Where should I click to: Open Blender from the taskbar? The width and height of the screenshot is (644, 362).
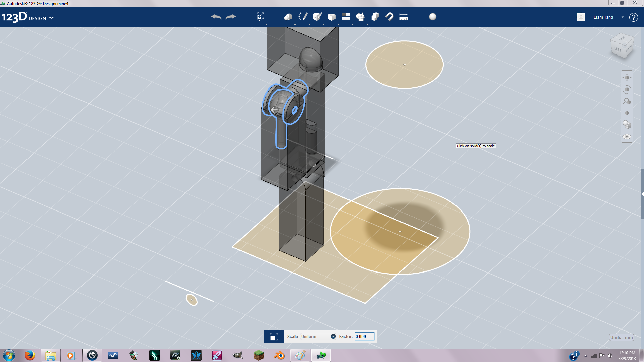point(279,355)
